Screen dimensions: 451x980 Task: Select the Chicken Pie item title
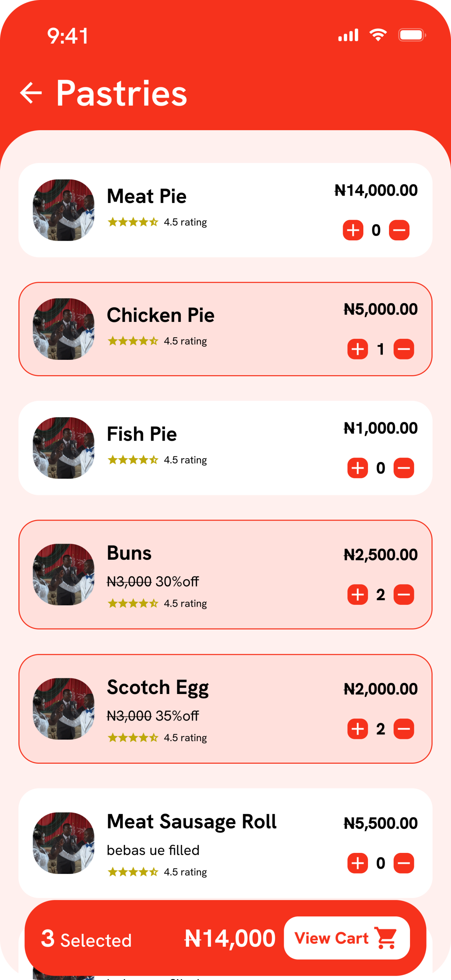(x=160, y=315)
